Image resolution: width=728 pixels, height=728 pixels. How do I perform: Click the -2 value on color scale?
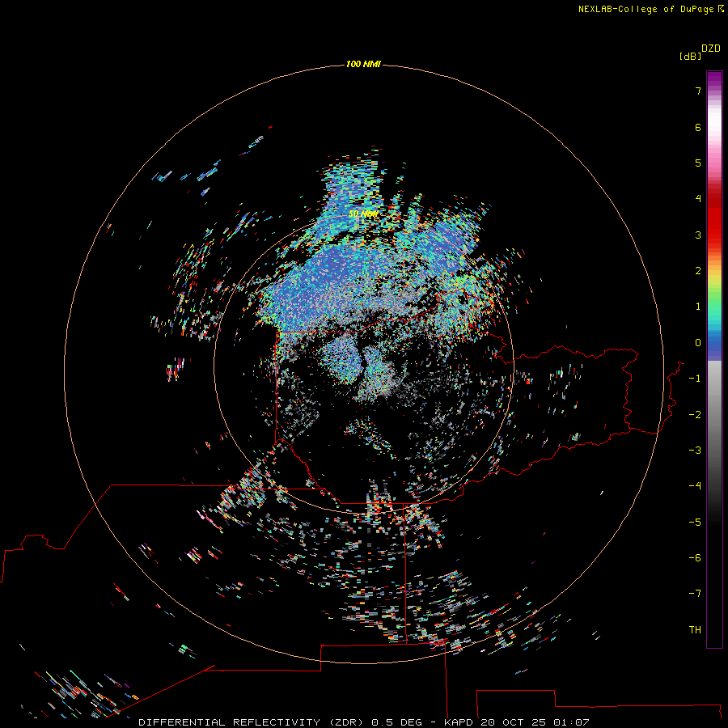[695, 414]
